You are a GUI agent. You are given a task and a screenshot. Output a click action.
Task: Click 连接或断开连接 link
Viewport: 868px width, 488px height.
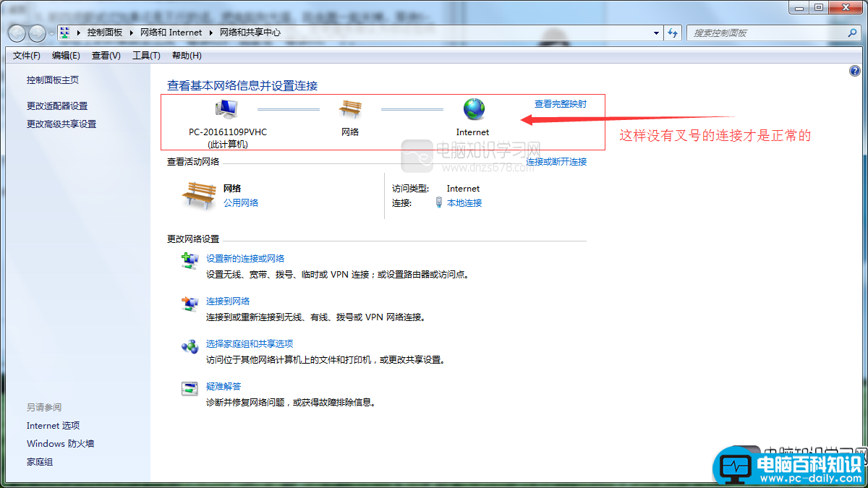click(x=556, y=161)
